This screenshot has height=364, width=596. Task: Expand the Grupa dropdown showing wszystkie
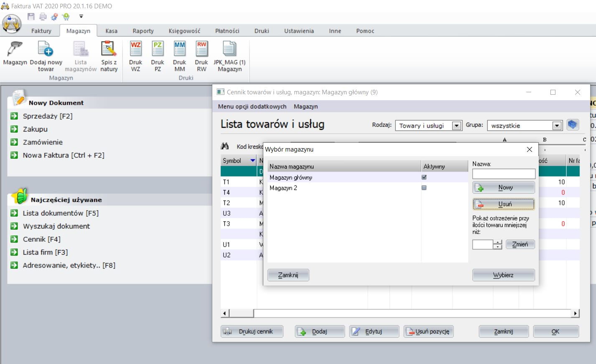pyautogui.click(x=557, y=126)
